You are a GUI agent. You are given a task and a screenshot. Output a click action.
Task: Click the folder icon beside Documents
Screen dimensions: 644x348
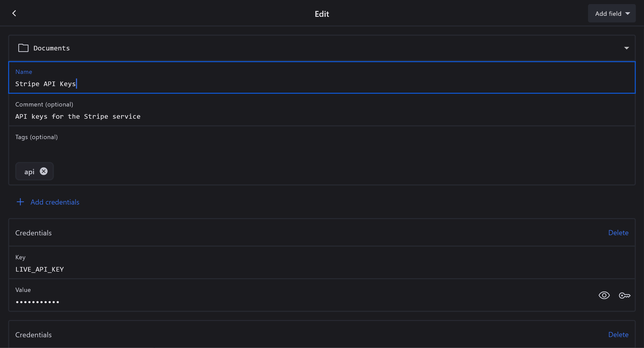coord(23,48)
